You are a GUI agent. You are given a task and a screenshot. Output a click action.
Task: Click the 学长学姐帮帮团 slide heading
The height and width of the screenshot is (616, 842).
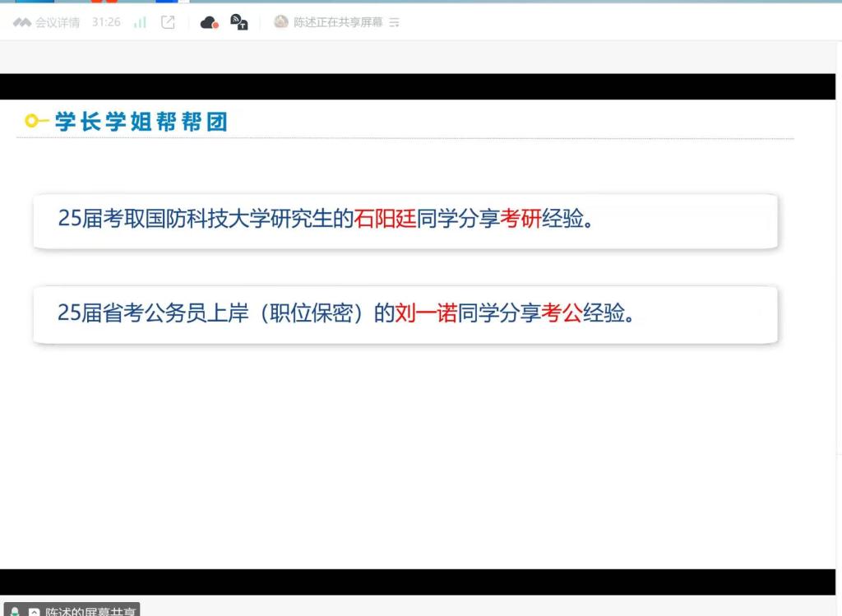click(x=141, y=122)
